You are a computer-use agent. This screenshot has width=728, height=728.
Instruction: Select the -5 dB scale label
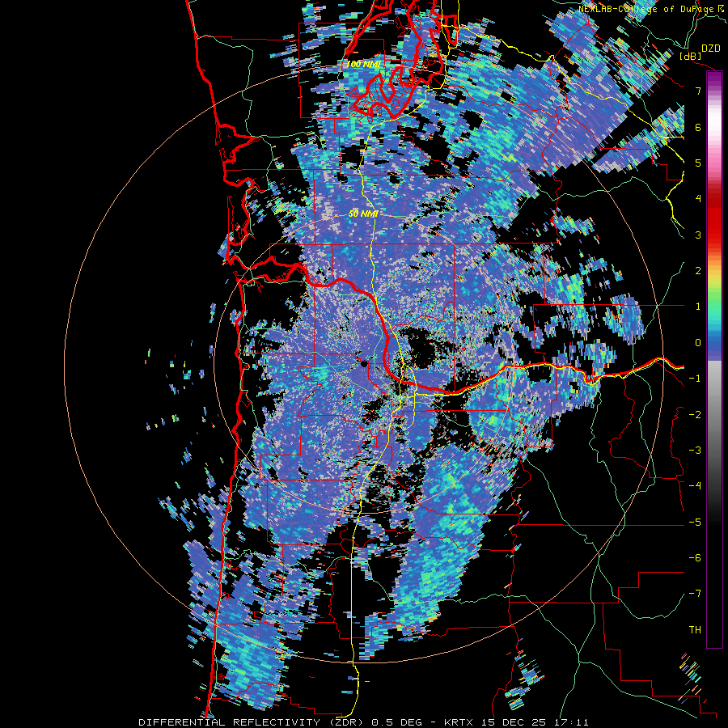pos(695,523)
